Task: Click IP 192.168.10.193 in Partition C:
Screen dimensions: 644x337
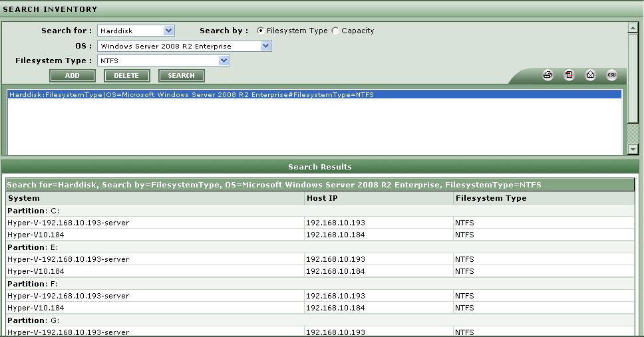Action: (x=335, y=223)
